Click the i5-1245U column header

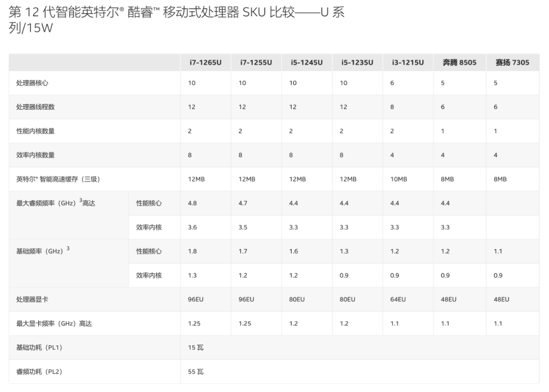(307, 62)
